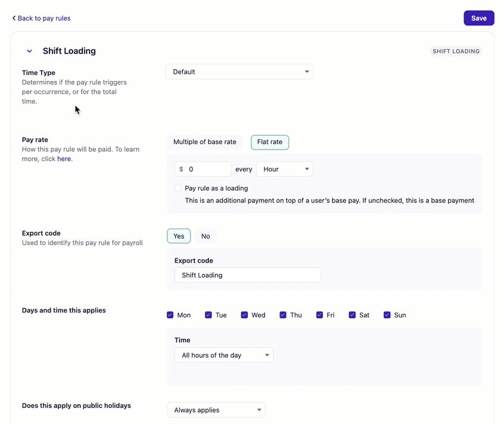
Task: Open the Always applies public holidays dropdown
Action: point(216,410)
